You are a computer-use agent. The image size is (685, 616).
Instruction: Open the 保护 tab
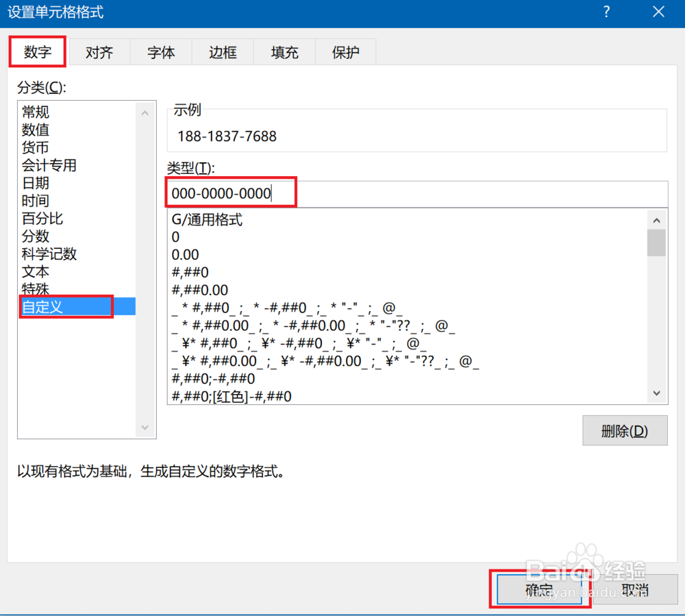pyautogui.click(x=345, y=51)
